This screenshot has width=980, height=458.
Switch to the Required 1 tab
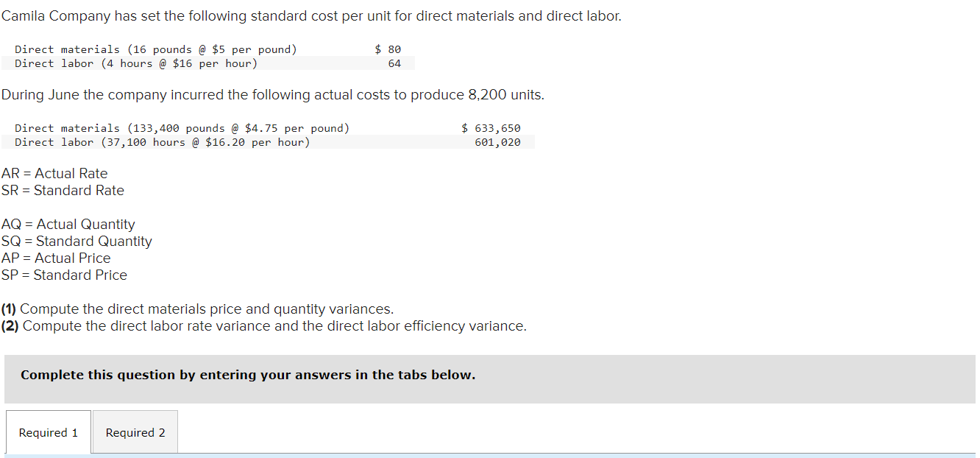tap(47, 432)
